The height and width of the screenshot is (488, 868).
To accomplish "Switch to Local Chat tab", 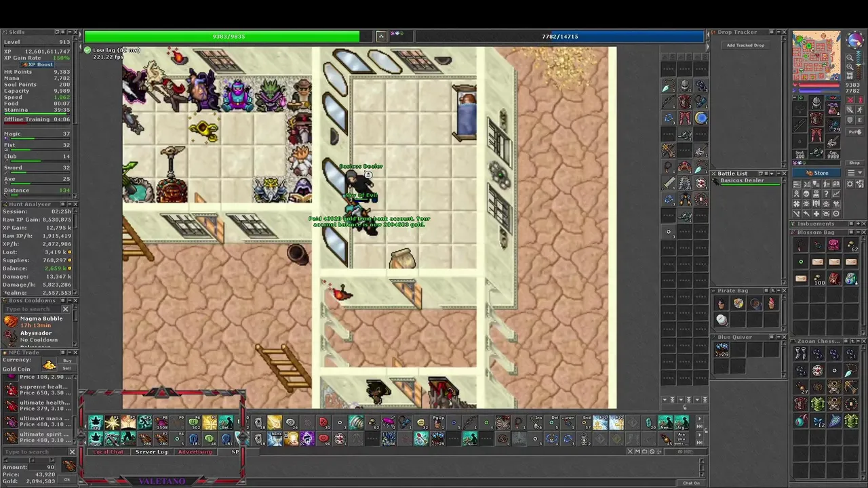I will pyautogui.click(x=108, y=452).
